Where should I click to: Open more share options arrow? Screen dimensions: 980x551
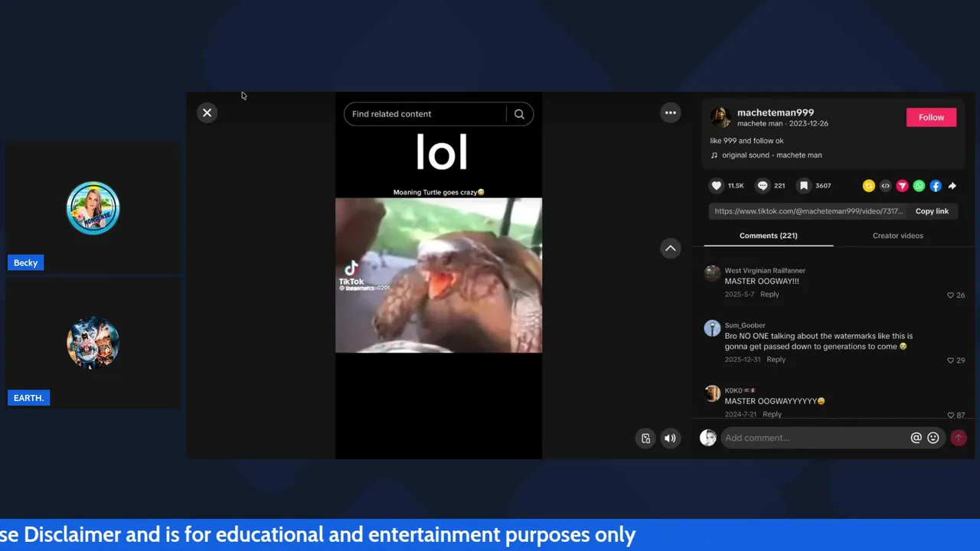[952, 185]
